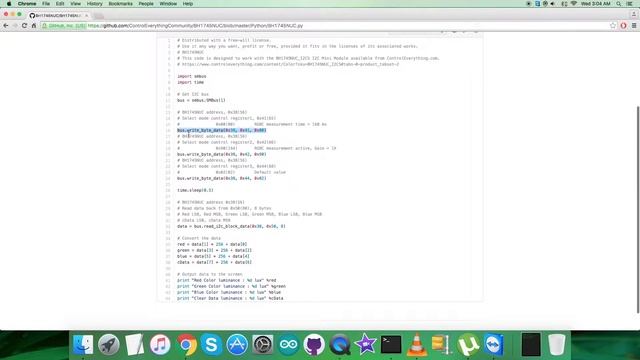
Task: Click the 'red = data[1] * 256' line
Action: tap(212, 244)
